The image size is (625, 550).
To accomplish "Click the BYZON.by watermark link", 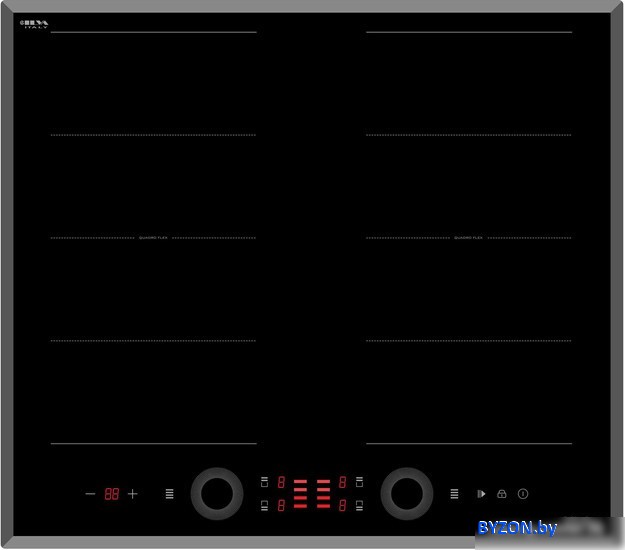I will pos(517,527).
